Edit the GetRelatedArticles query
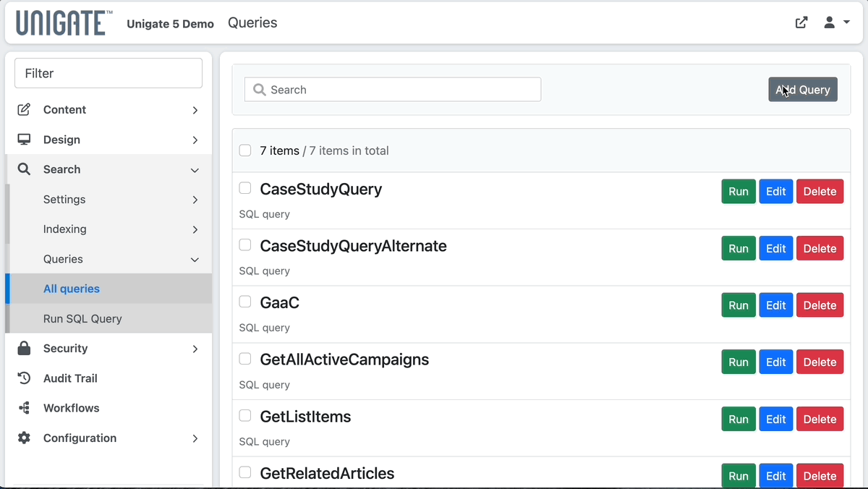 point(776,476)
